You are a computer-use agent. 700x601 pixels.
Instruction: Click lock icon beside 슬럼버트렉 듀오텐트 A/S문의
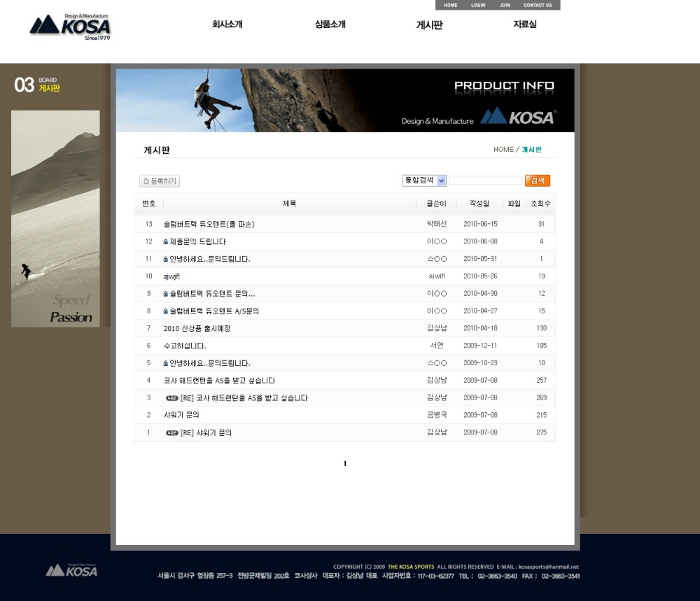coord(166,311)
